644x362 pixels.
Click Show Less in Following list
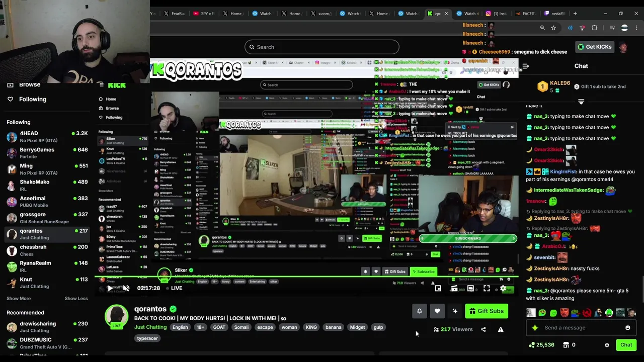[x=76, y=299]
